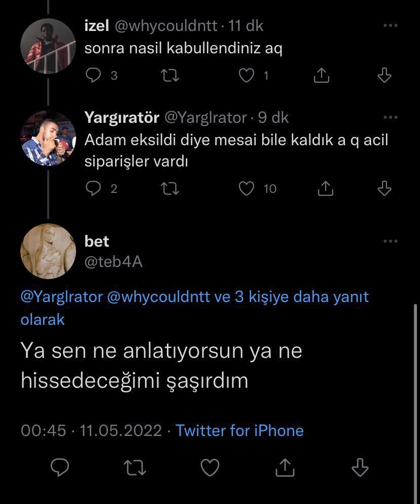Reply to Yargıratör's tweet
420x504 pixels.
[94, 189]
